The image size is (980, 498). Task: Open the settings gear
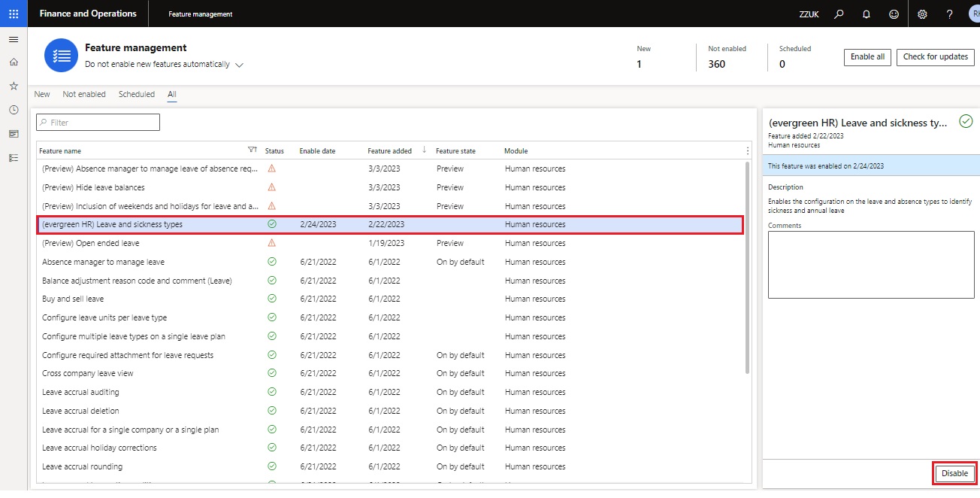point(921,14)
